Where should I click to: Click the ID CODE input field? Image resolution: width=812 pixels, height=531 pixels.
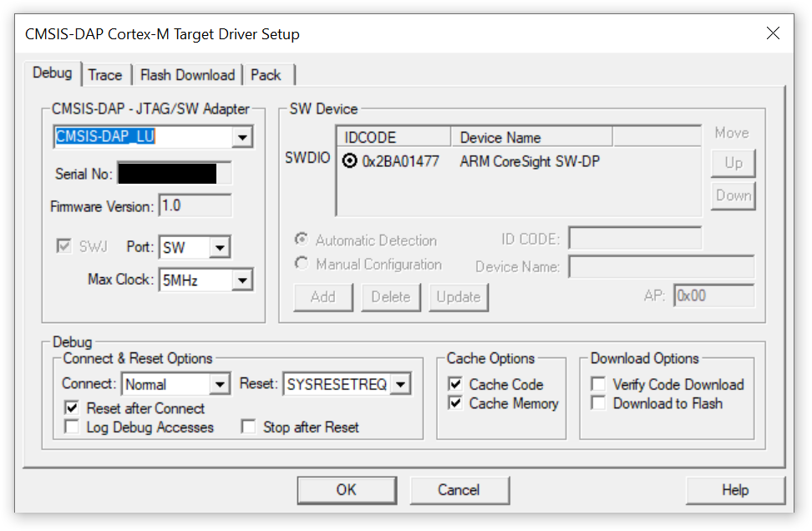tap(635, 239)
